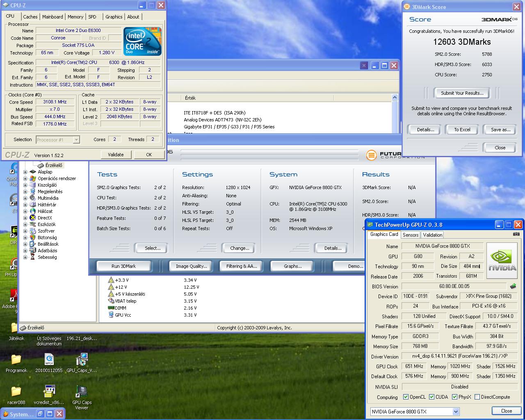Image resolution: width=525 pixels, height=420 pixels.
Task: Expand the Adatbázis tree node
Action: tap(25, 251)
